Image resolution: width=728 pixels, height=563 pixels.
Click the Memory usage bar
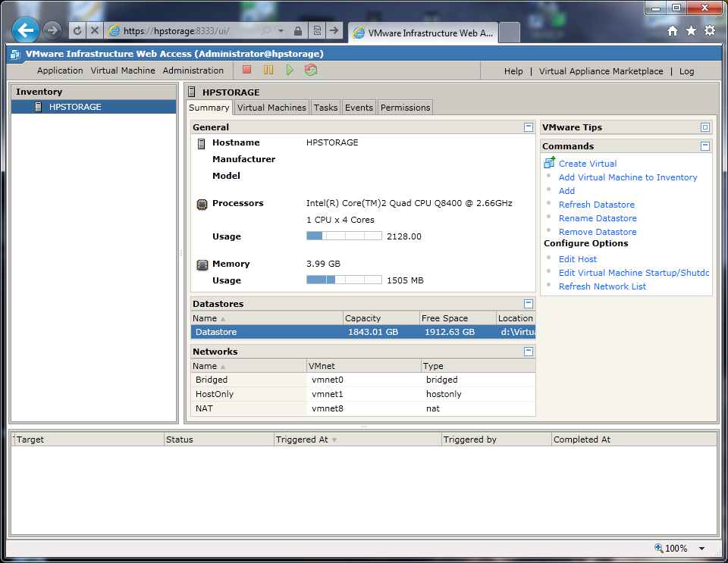coord(344,280)
